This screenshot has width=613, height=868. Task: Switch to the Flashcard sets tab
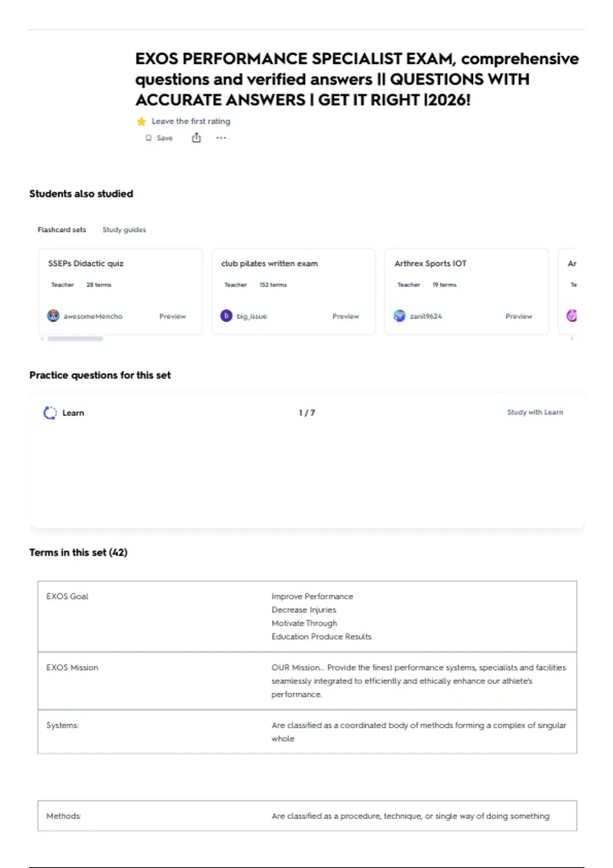[x=62, y=230]
